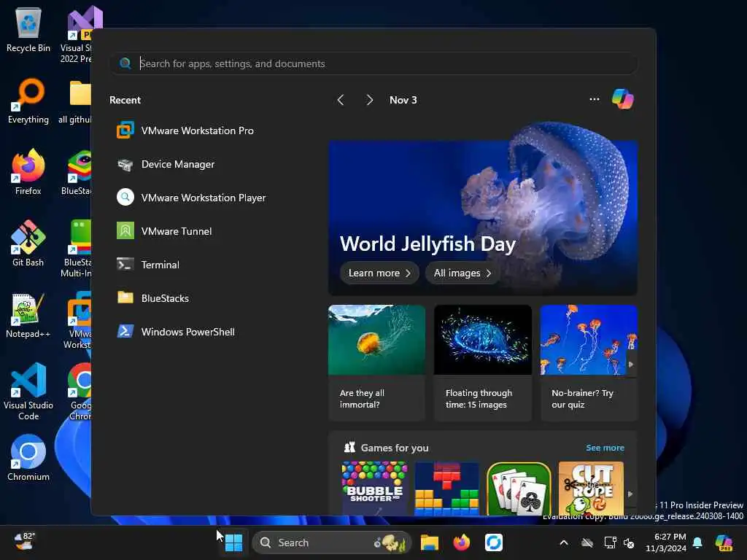Go to next day arrow
Screen dimensions: 747x560
point(369,100)
